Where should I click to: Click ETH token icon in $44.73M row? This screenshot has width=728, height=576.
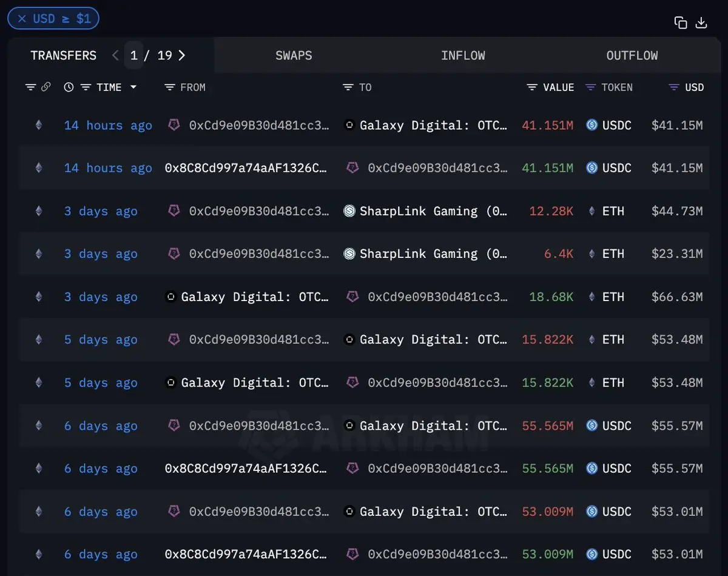[x=592, y=211]
